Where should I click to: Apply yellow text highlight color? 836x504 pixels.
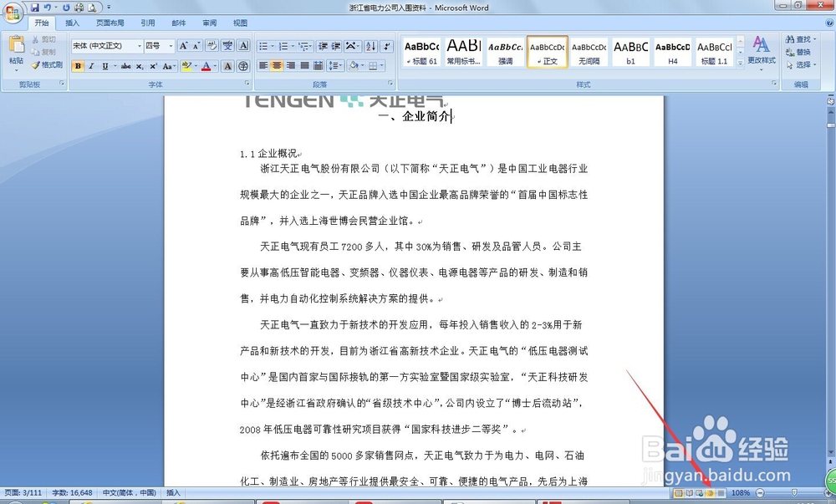pos(186,66)
